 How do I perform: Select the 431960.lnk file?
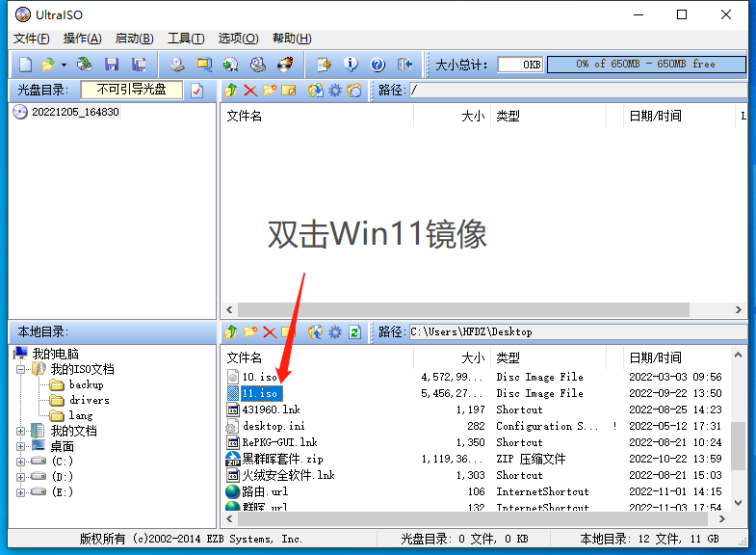271,410
